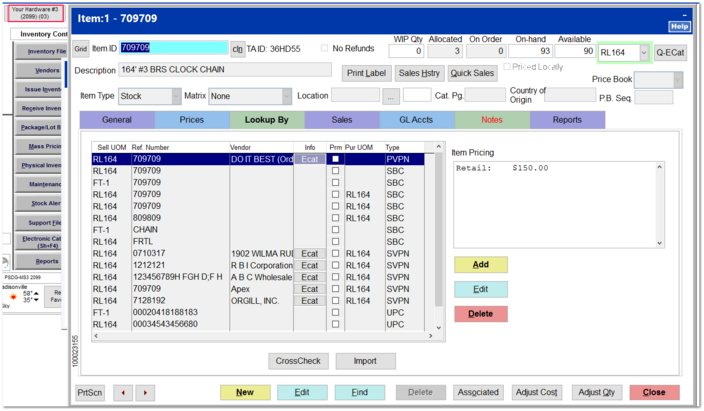This screenshot has height=411, width=704.
Task: Toggle the No Refunds checkbox
Action: pyautogui.click(x=324, y=48)
